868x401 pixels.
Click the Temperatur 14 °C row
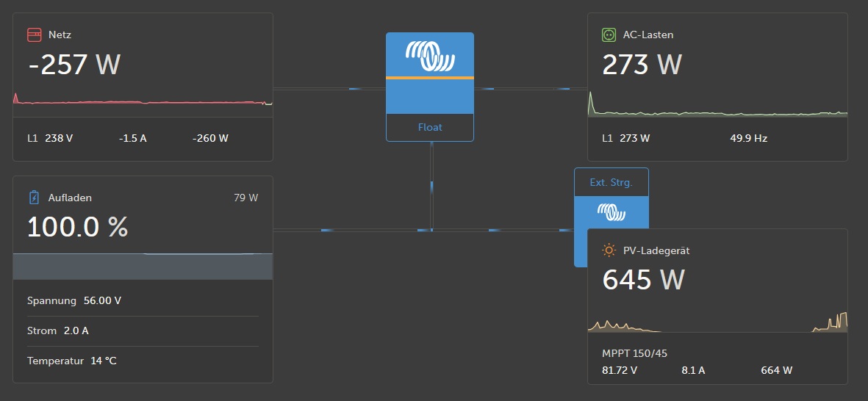tap(72, 361)
